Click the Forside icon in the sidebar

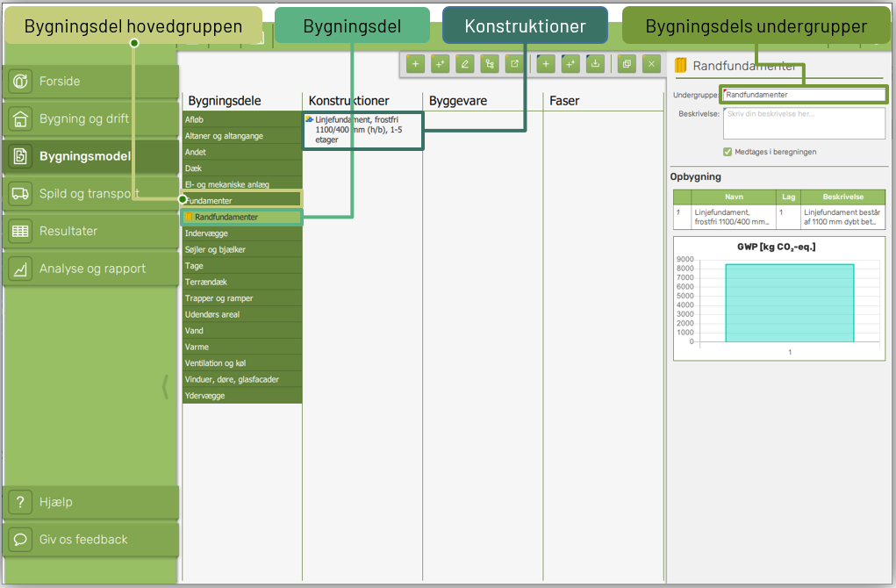[x=21, y=82]
